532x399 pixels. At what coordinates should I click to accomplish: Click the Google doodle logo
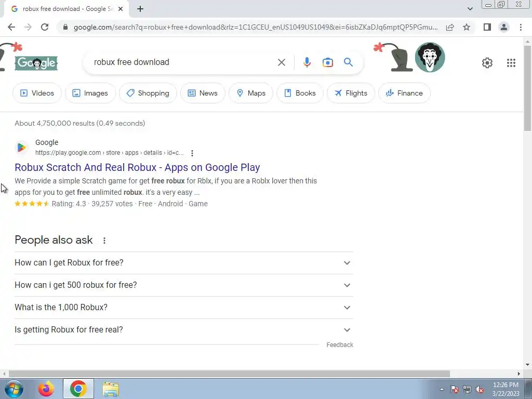(x=36, y=63)
